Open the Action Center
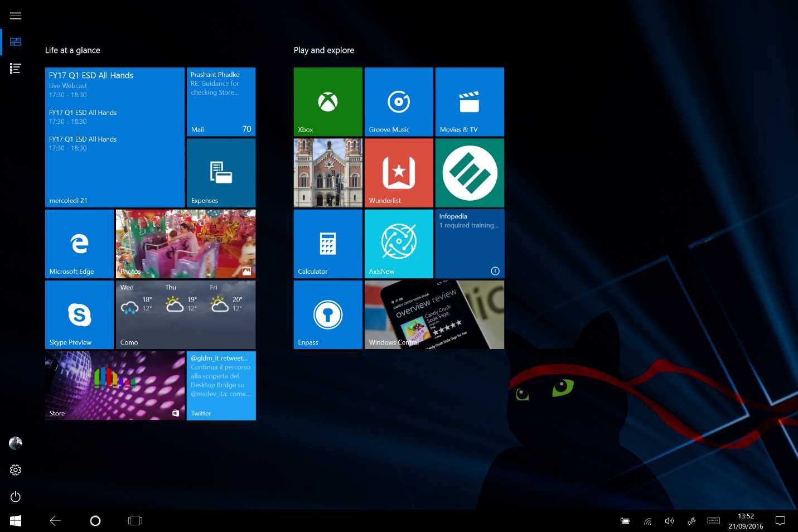This screenshot has height=532, width=798. pos(780,520)
